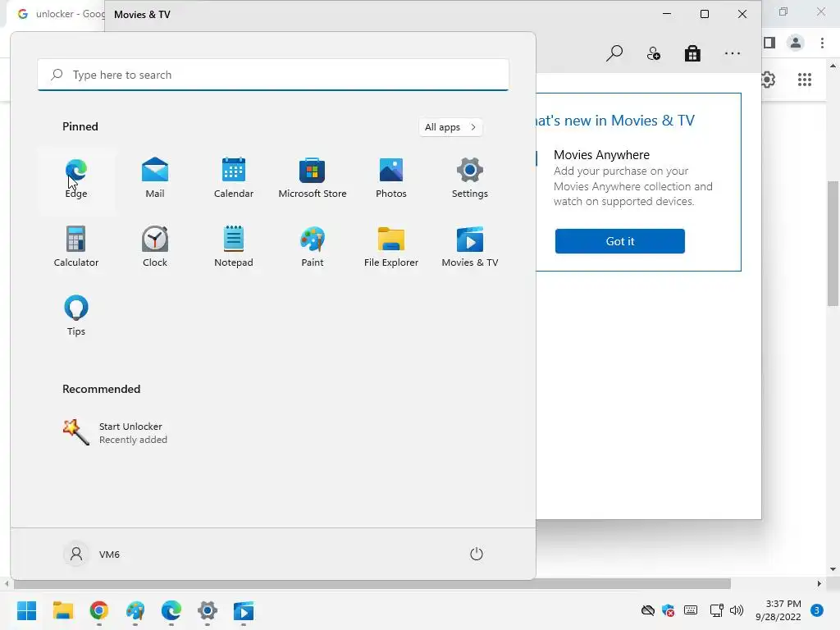This screenshot has width=840, height=630.
Task: Launch the Mail app
Action: [x=155, y=178]
